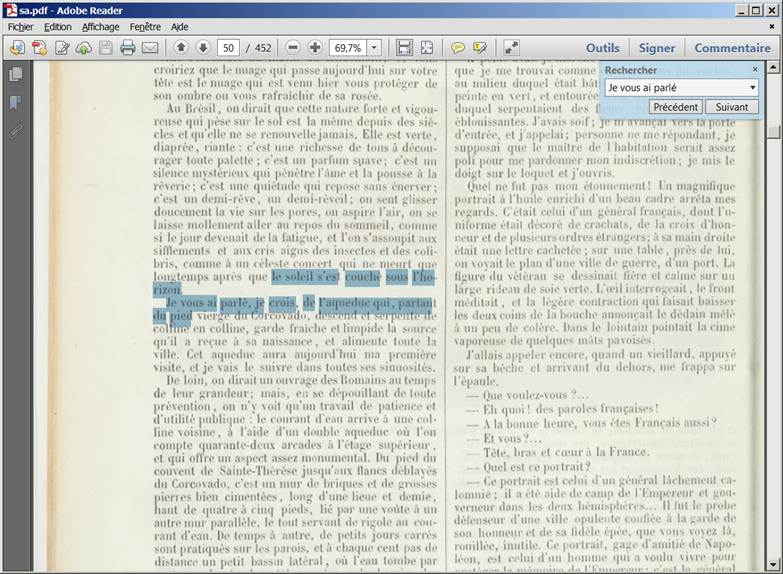Zoom out using the minus button
This screenshot has width=783, height=574.
[x=293, y=48]
